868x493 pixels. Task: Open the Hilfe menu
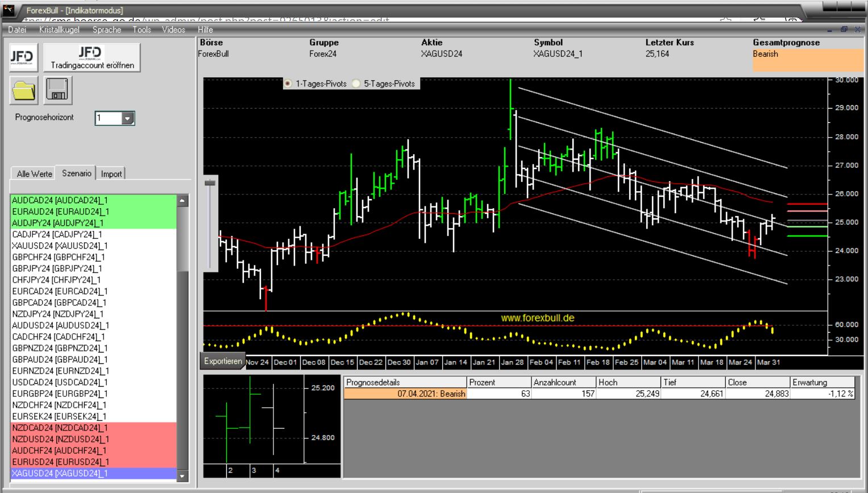pyautogui.click(x=205, y=30)
